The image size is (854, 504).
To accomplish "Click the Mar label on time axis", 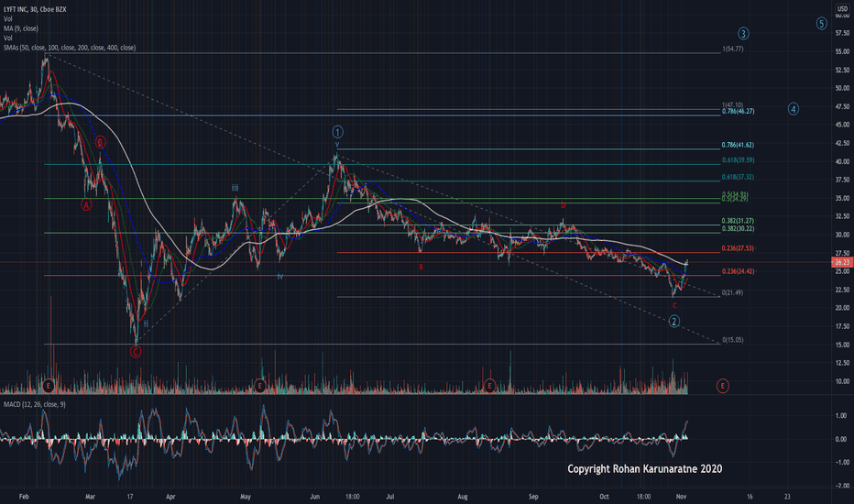I will point(91,497).
